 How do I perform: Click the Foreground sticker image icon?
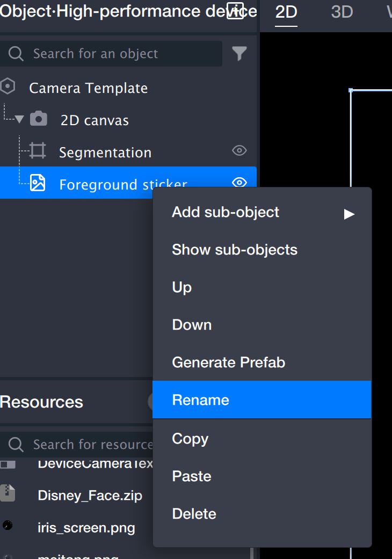pyautogui.click(x=38, y=183)
